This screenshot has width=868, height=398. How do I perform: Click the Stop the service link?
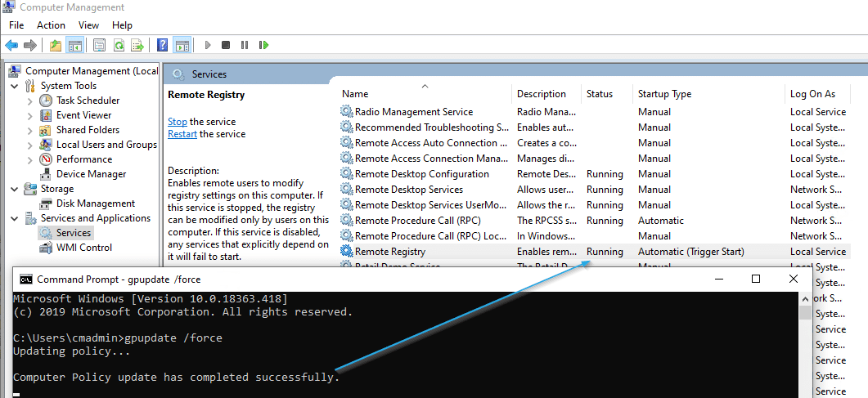[x=177, y=122]
